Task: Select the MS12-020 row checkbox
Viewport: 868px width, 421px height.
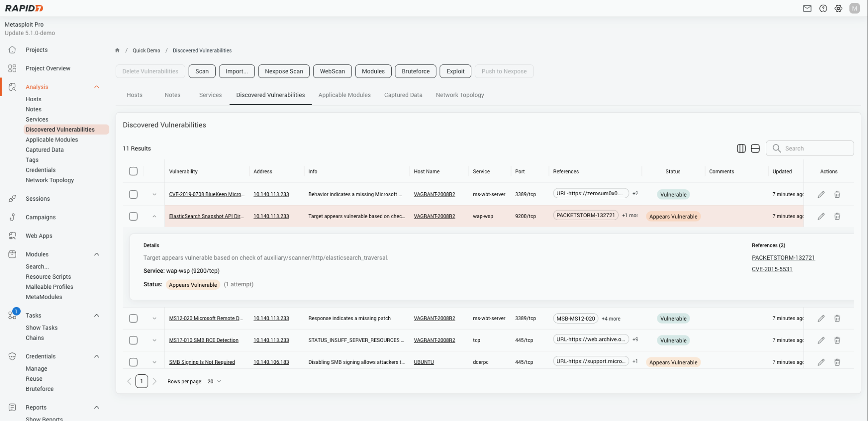Action: coord(134,319)
